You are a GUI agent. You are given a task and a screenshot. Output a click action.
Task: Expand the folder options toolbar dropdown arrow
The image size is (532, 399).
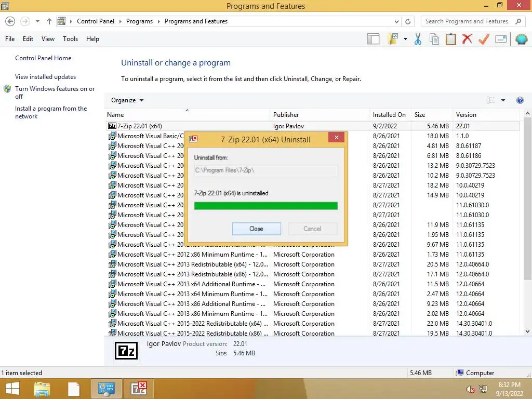point(405,39)
